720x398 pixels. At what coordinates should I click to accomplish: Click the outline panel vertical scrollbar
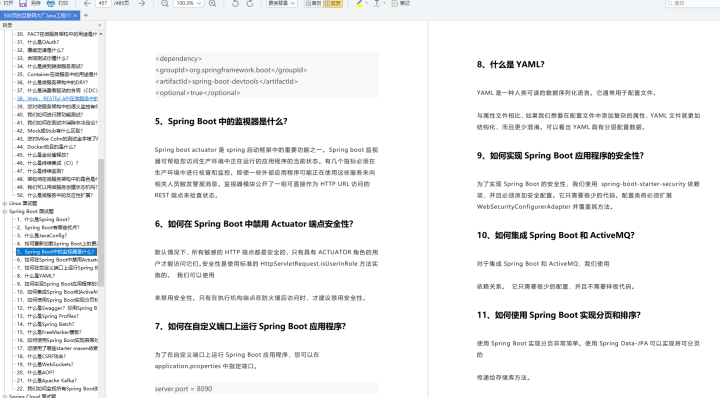(101, 222)
